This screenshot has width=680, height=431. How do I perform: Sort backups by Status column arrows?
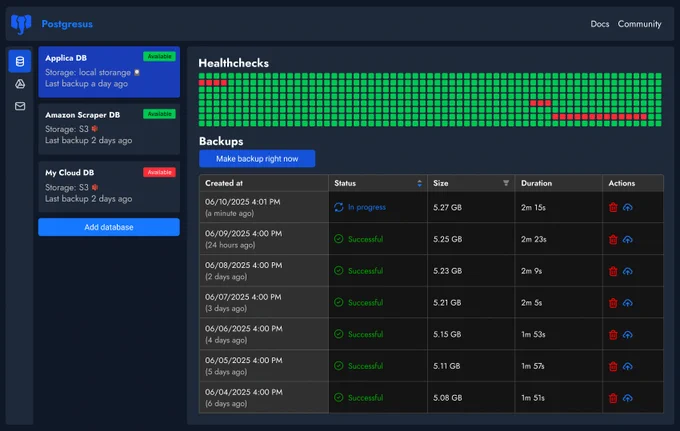click(419, 183)
